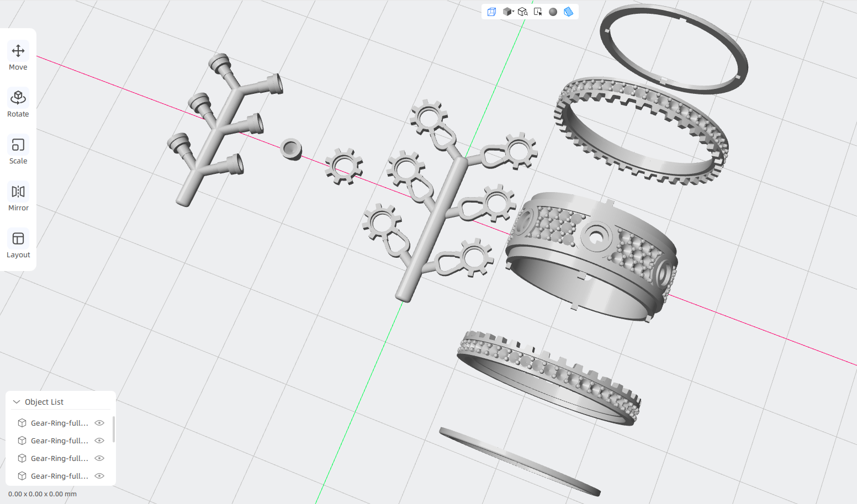Click the cube with magnifier icon
Screen dimensions: 857x504
click(523, 12)
